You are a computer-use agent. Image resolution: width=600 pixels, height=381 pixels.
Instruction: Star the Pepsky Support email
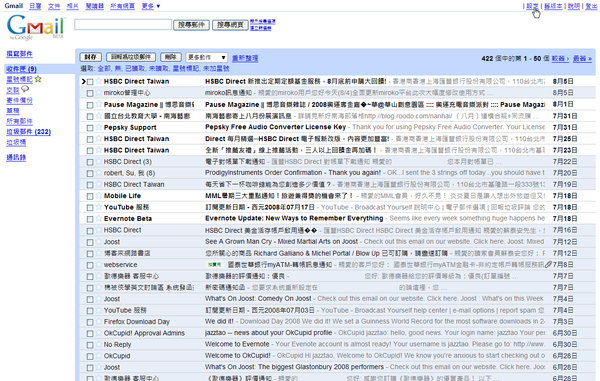pos(98,127)
